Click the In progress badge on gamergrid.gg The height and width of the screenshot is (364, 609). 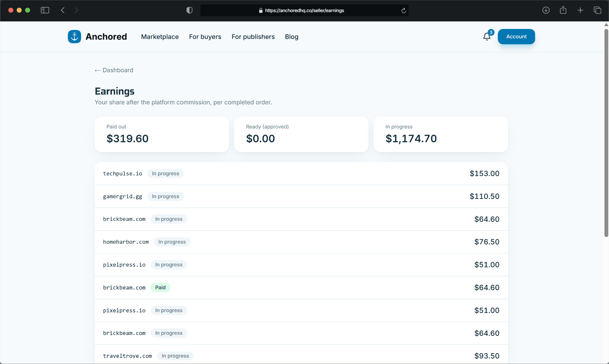166,196
